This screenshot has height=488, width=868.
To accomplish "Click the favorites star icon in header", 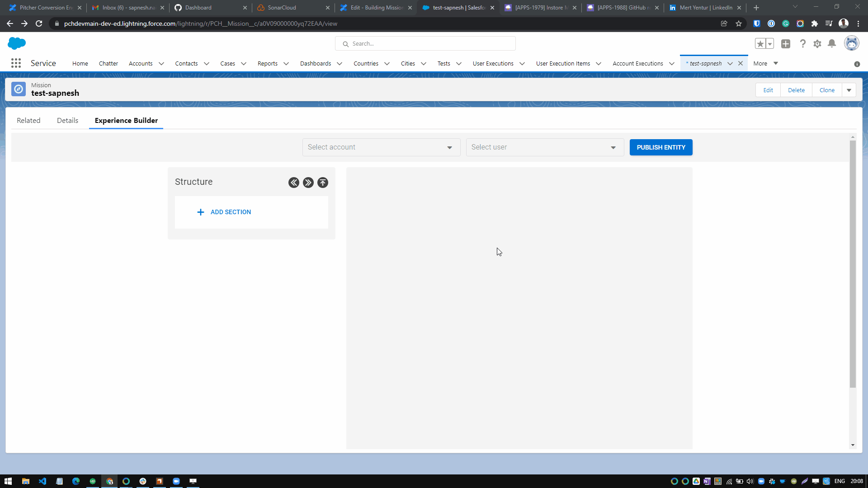I will click(x=760, y=44).
